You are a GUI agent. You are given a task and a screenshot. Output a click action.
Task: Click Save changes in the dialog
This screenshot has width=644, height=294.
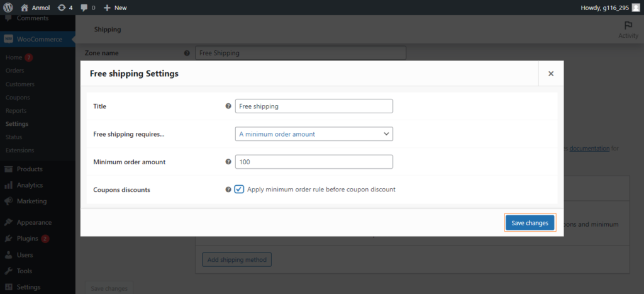[530, 223]
